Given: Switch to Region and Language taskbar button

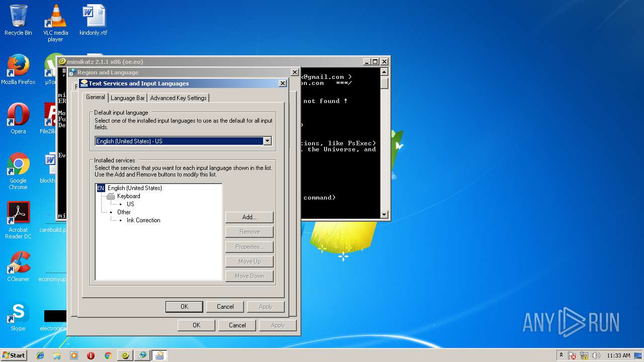Looking at the screenshot, I should click(142, 355).
